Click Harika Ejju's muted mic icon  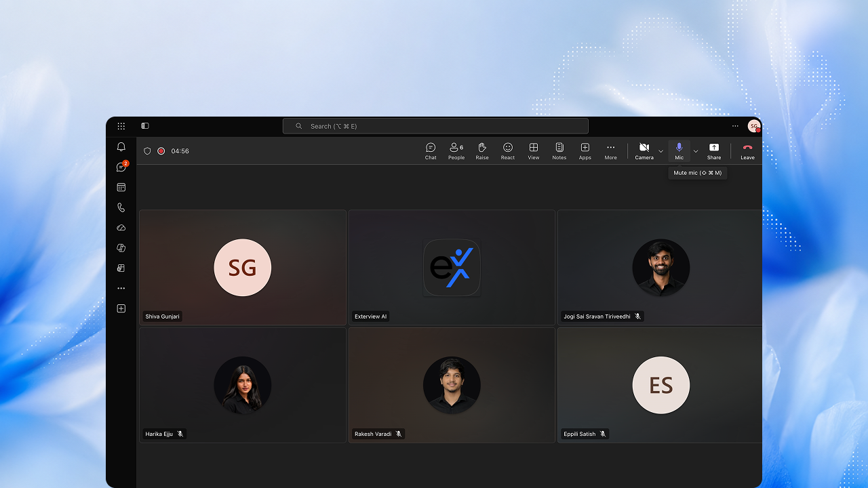tap(180, 434)
